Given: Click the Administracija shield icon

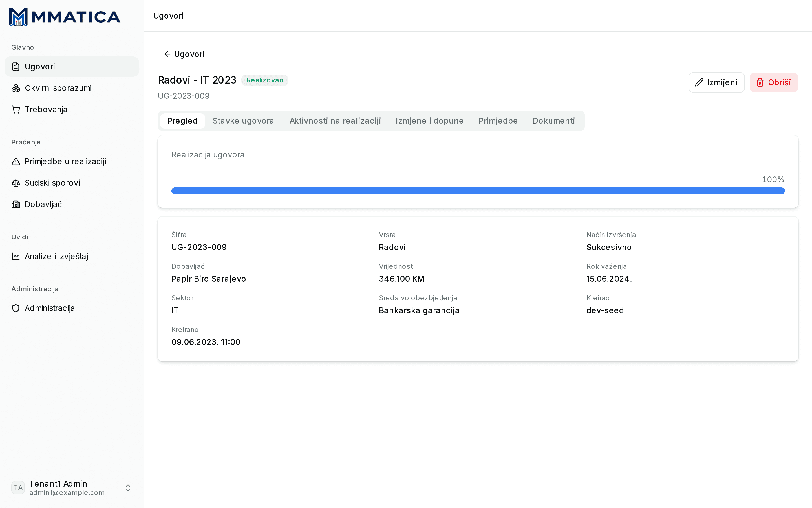Looking at the screenshot, I should pos(16,308).
